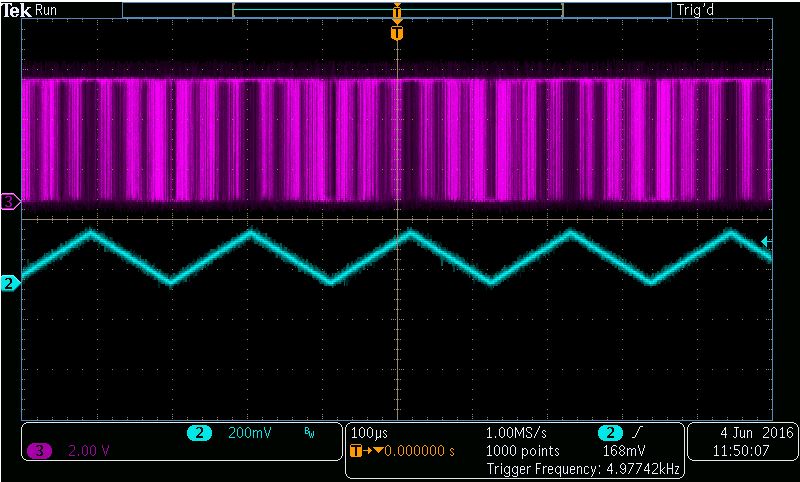Screen dimensions: 800x482
Task: Click the record view bar at top
Action: [397, 10]
